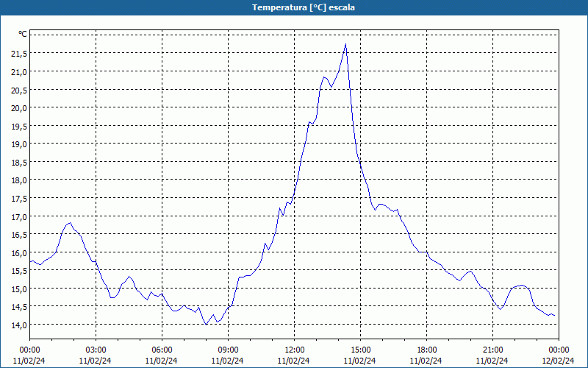588x368 pixels.
Task: Click the 'Temperatura [°C] escala' chart title
Action: (x=294, y=7)
